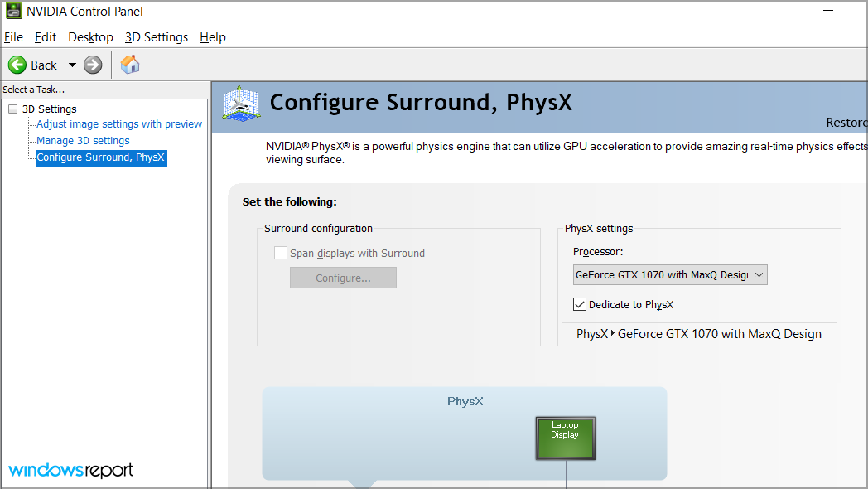Toggle Span displays with Surround checkbox
868x489 pixels.
coord(281,253)
